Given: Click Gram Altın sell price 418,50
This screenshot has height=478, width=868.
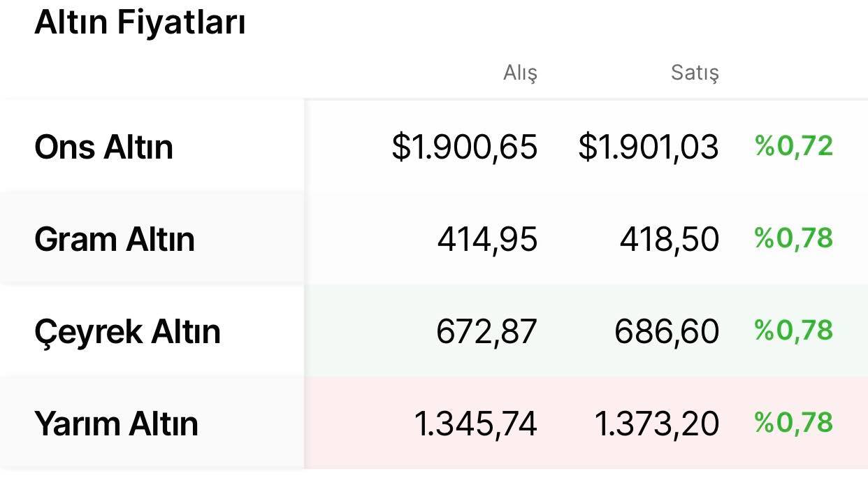Looking at the screenshot, I should click(670, 240).
